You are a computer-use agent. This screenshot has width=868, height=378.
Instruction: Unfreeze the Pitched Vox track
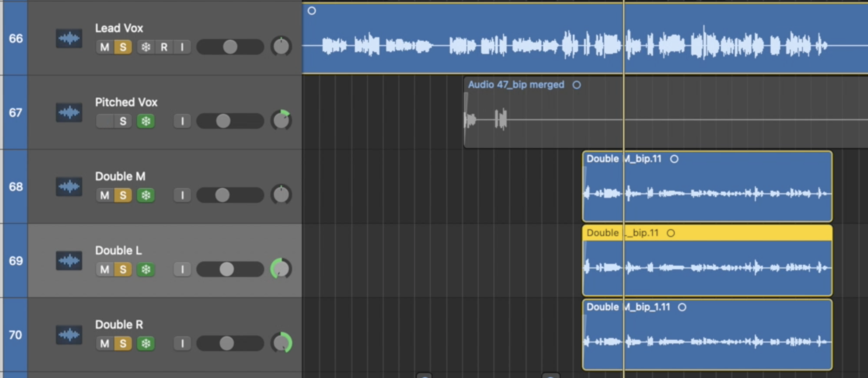pyautogui.click(x=145, y=121)
